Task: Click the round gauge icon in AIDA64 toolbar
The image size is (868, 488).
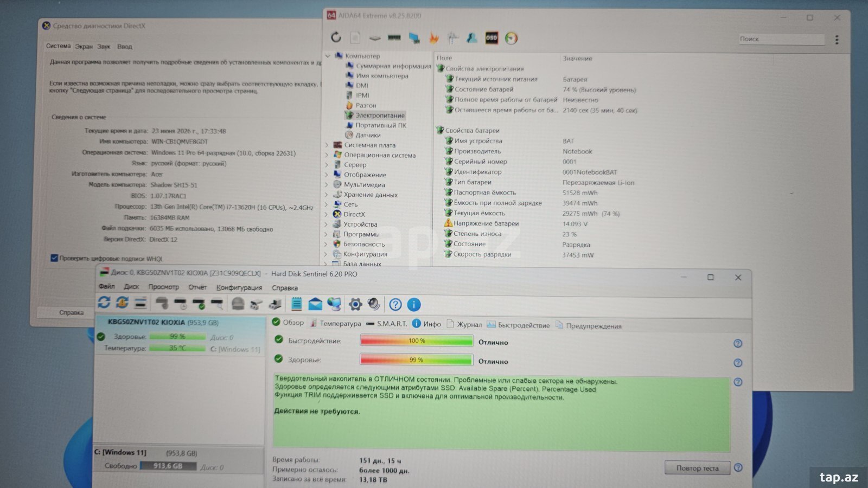Action: (511, 38)
